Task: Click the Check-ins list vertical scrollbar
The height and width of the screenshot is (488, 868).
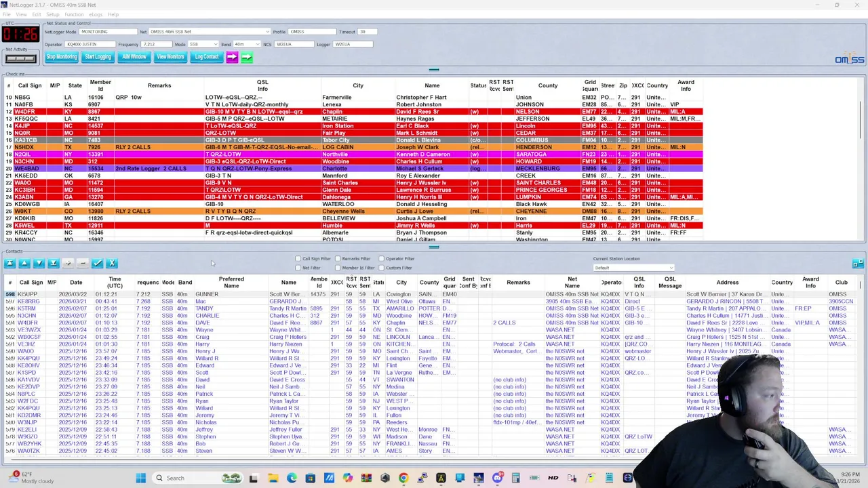Action: pos(861,159)
